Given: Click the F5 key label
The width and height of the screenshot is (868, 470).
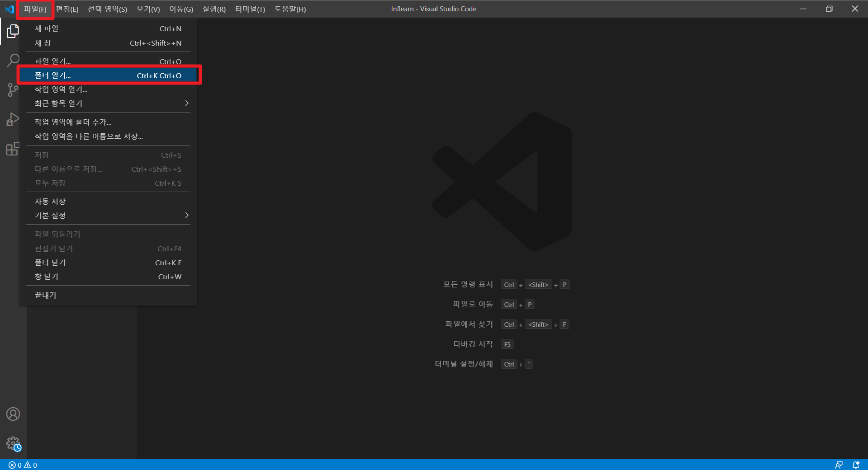Looking at the screenshot, I should click(507, 344).
